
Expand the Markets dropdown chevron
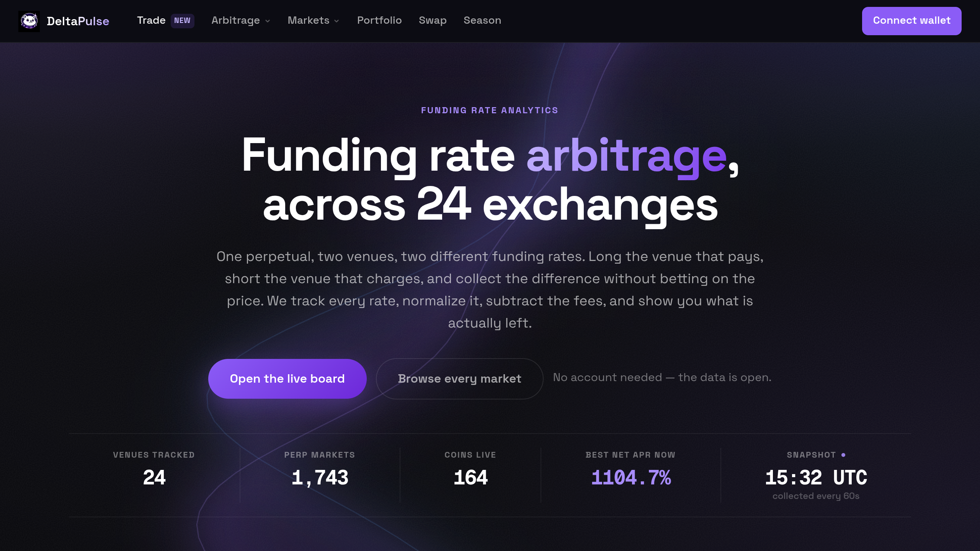(x=336, y=21)
